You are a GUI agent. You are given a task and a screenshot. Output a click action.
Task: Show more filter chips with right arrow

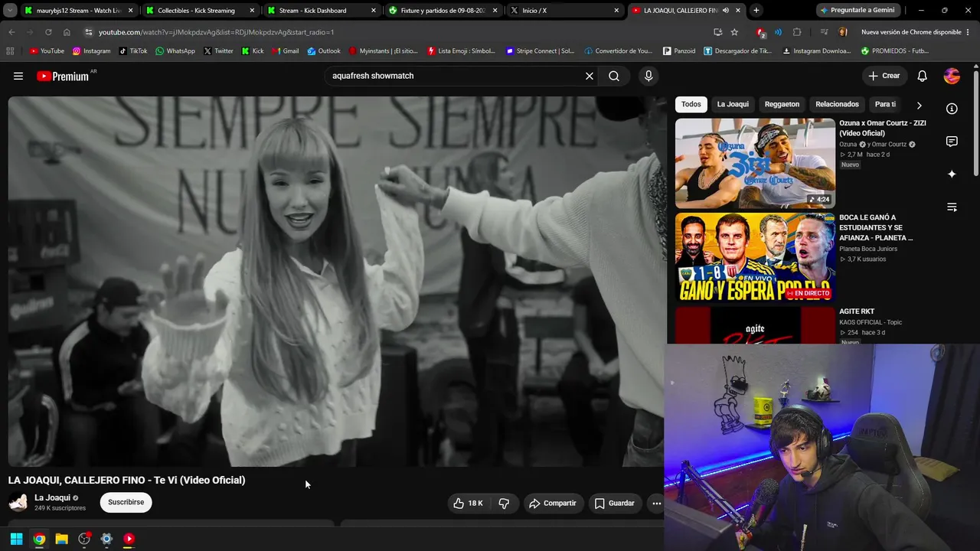point(919,105)
